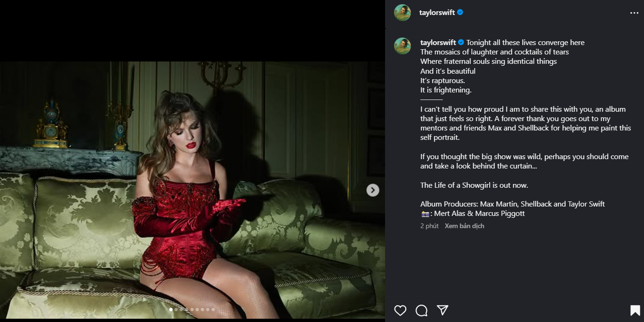Viewport: 644px width, 322px height.
Task: Click the avatar beside the caption
Action: pyautogui.click(x=402, y=46)
